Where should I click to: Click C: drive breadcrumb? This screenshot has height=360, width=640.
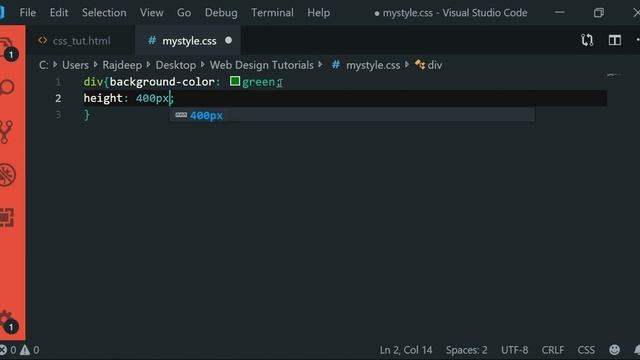44,65
